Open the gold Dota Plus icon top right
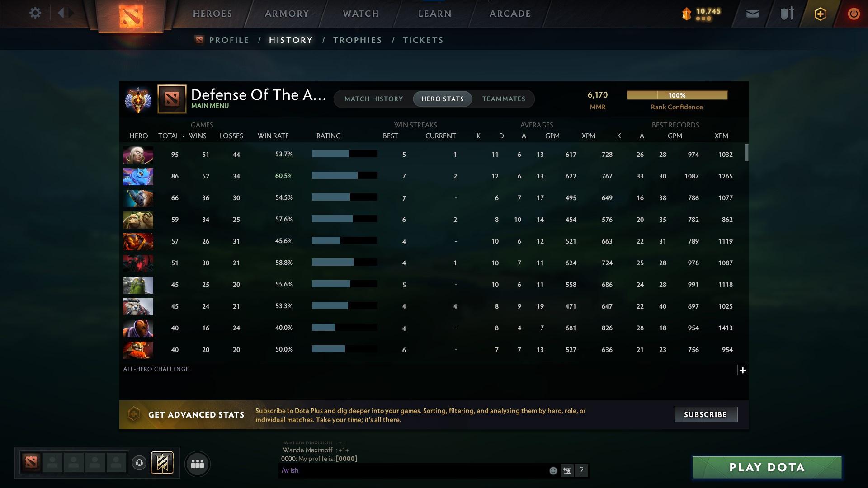This screenshot has width=868, height=488. pos(820,14)
